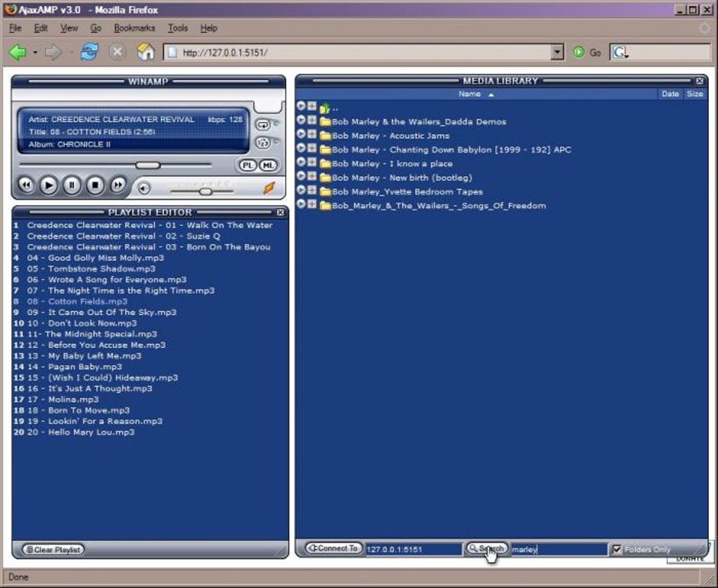Mute audio with the speaker icon
The height and width of the screenshot is (588, 718).
(x=144, y=188)
